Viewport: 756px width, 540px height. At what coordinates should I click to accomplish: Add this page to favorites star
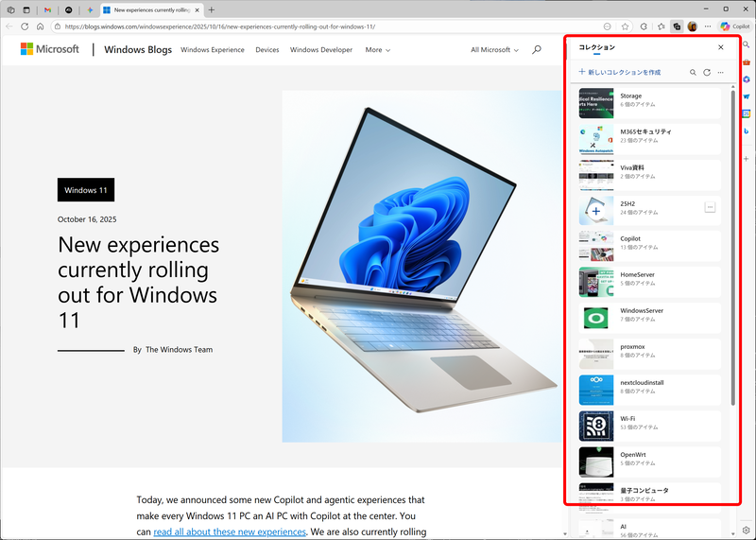[x=625, y=26]
